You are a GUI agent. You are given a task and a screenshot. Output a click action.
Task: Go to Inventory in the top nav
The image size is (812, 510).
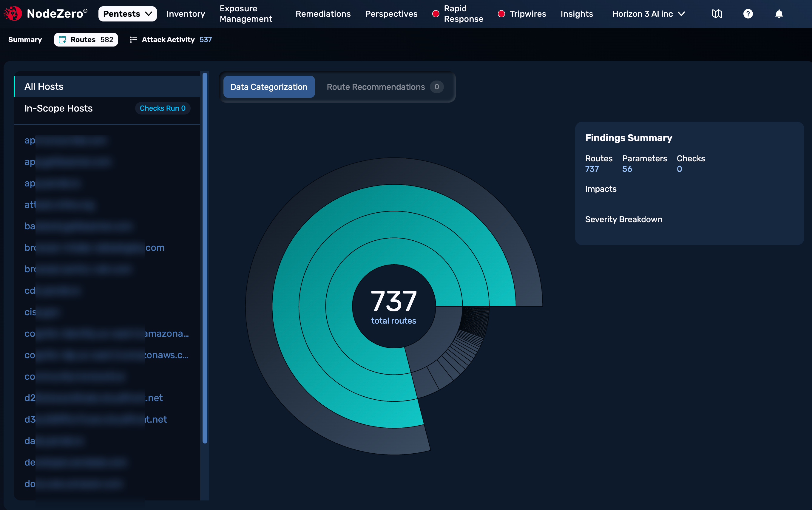[x=186, y=14]
